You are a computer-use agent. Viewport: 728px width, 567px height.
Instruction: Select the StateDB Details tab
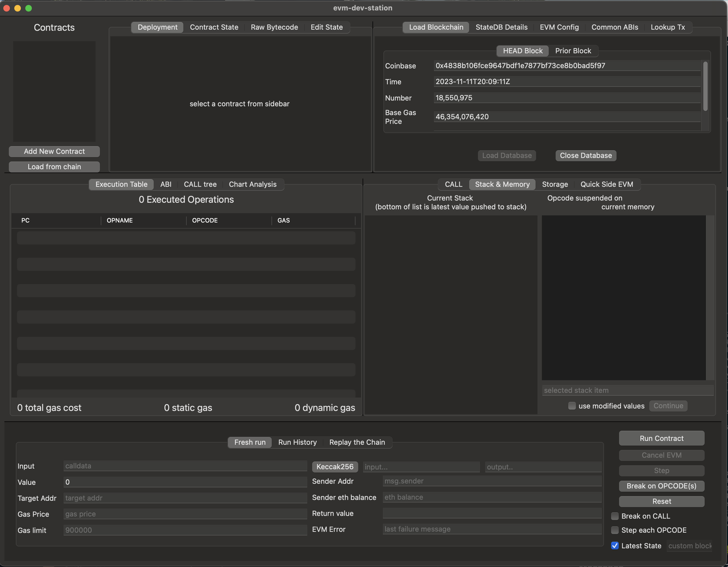501,27
